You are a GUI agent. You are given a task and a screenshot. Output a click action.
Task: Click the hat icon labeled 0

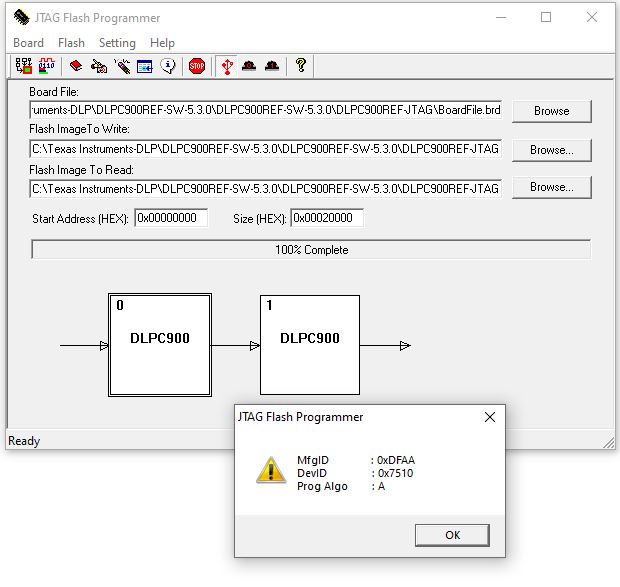[x=249, y=66]
